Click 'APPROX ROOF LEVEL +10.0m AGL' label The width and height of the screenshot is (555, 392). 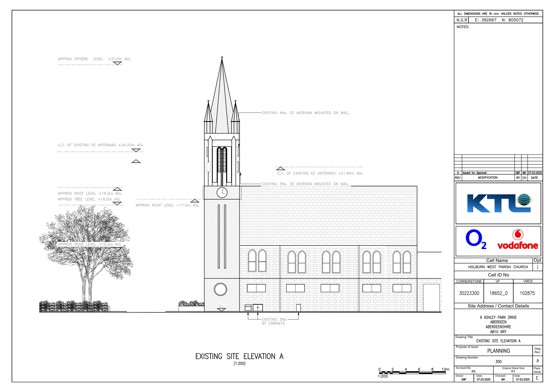click(x=90, y=244)
